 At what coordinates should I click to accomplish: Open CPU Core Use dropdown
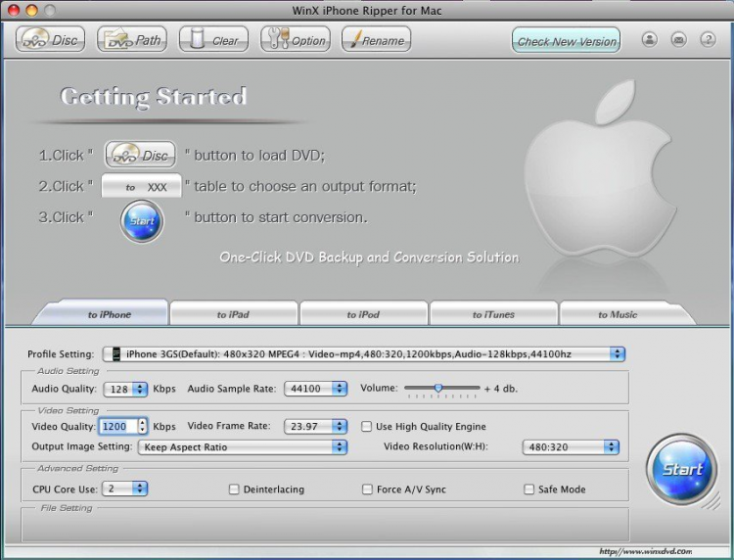(125, 489)
